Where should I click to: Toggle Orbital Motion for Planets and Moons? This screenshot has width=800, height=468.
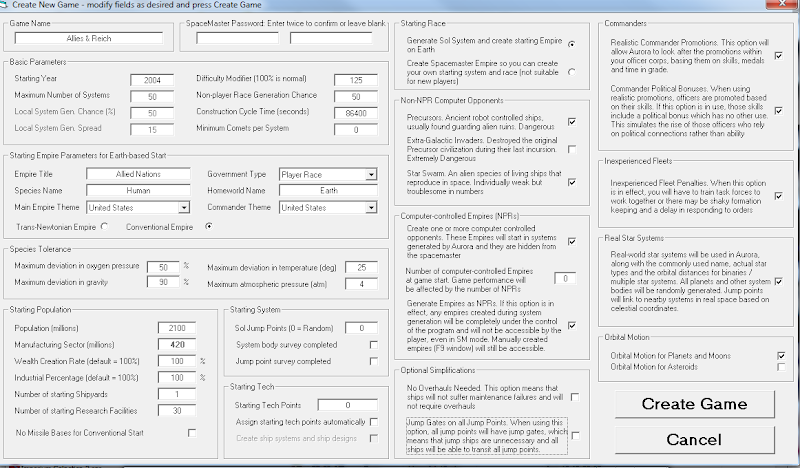tap(781, 356)
